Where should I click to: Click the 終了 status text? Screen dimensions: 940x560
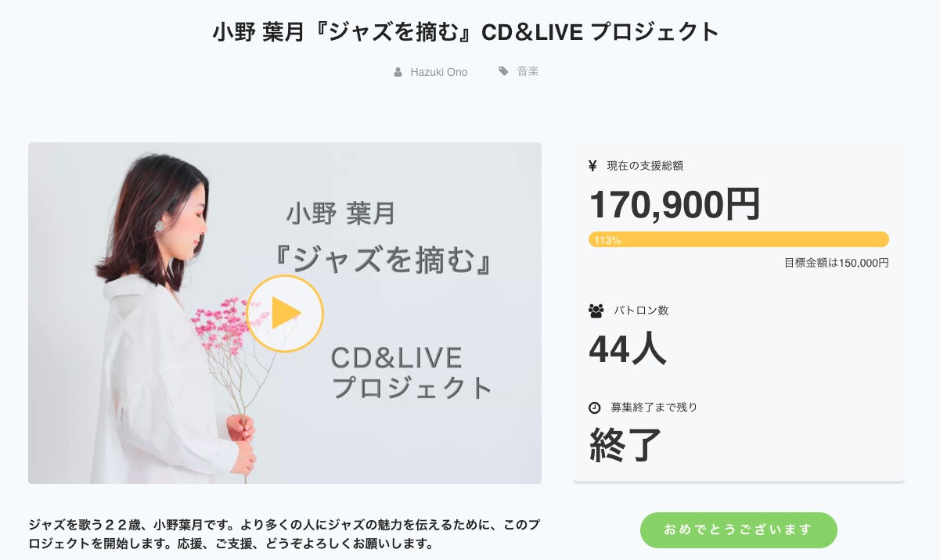point(625,444)
